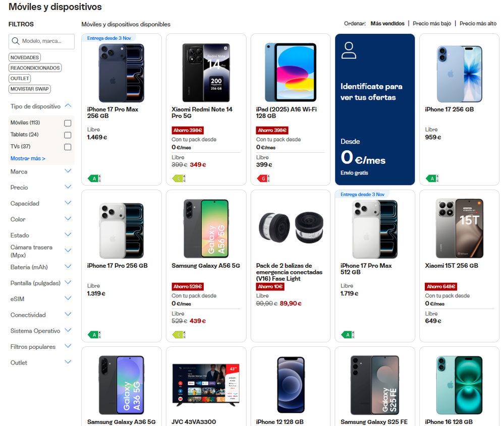Open the Mostrar más link
This screenshot has width=504, height=426.
(x=28, y=159)
